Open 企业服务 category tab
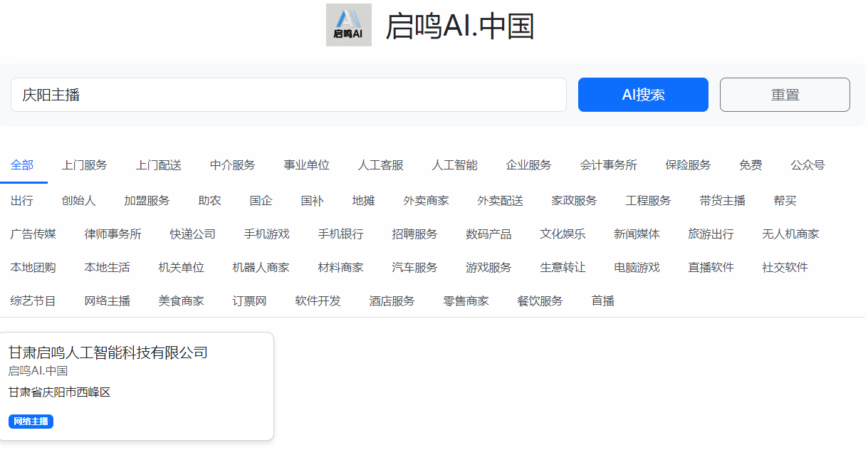868x465 pixels. tap(529, 165)
